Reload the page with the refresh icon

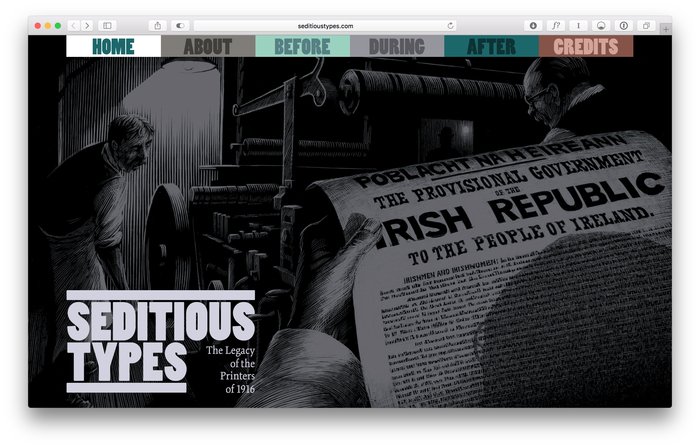(450, 26)
